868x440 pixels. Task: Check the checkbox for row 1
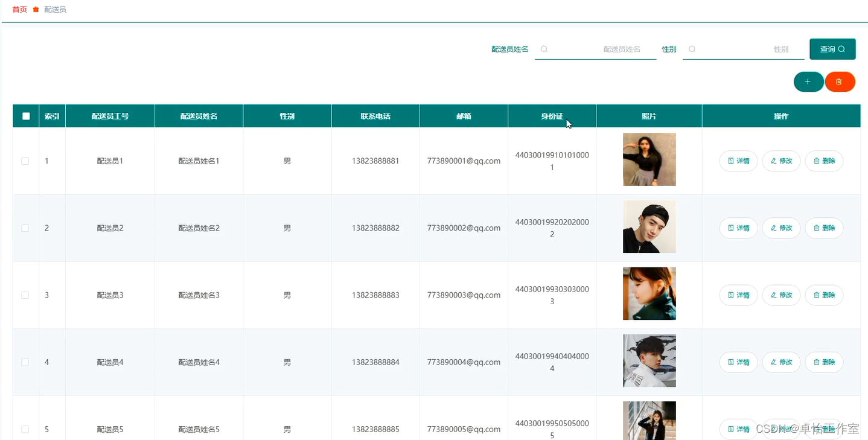[25, 161]
